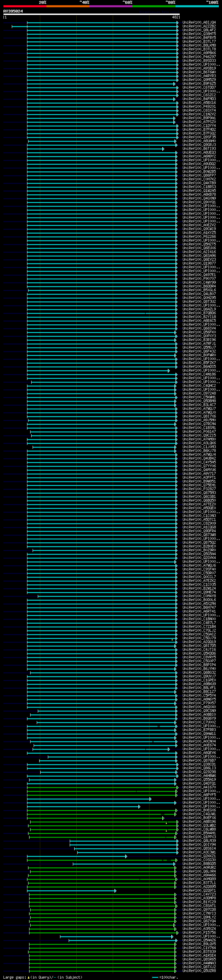Open hit UniRef100_Q8L4F2
The image size is (222, 980).
click(x=199, y=30)
